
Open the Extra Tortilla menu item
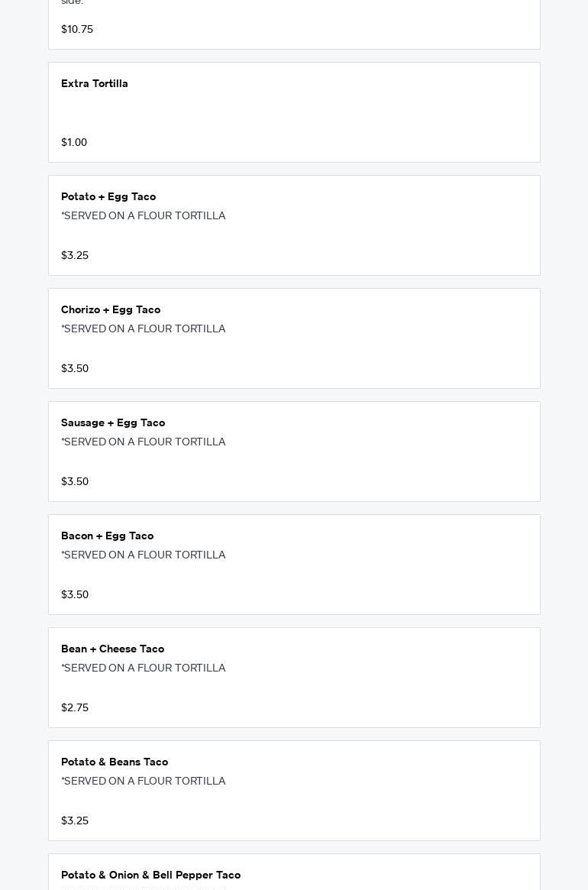pos(95,84)
